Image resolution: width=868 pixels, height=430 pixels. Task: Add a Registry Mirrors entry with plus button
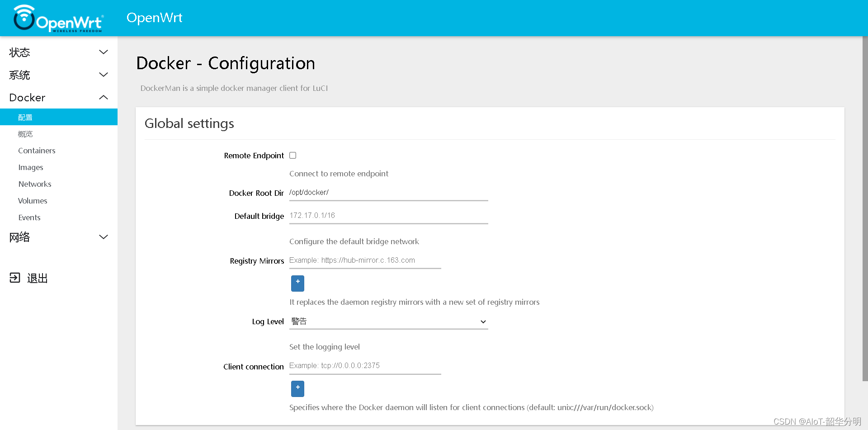click(297, 284)
